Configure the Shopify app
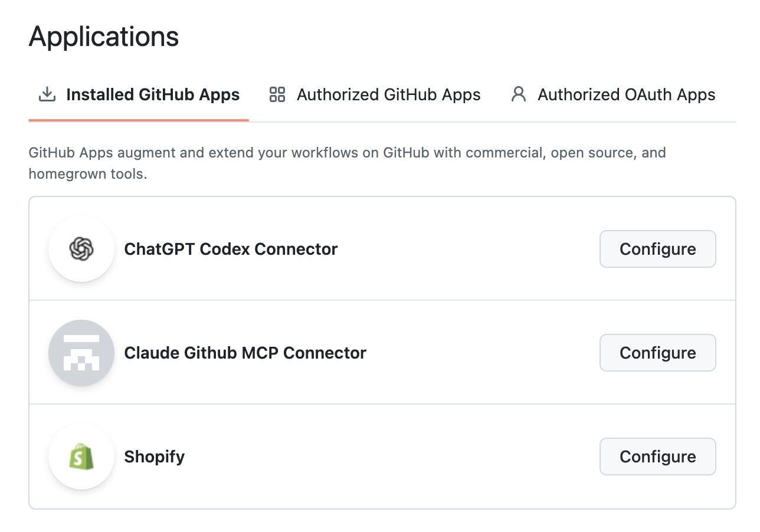This screenshot has width=760, height=532. (658, 457)
